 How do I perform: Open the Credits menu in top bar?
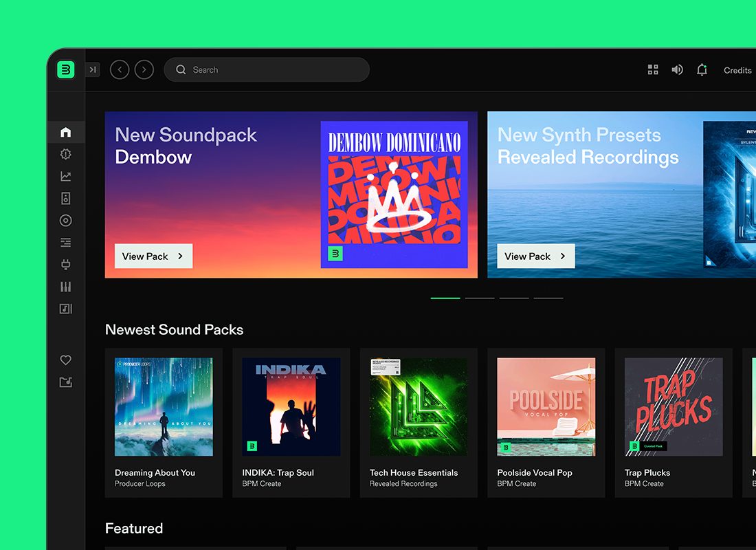pos(737,70)
